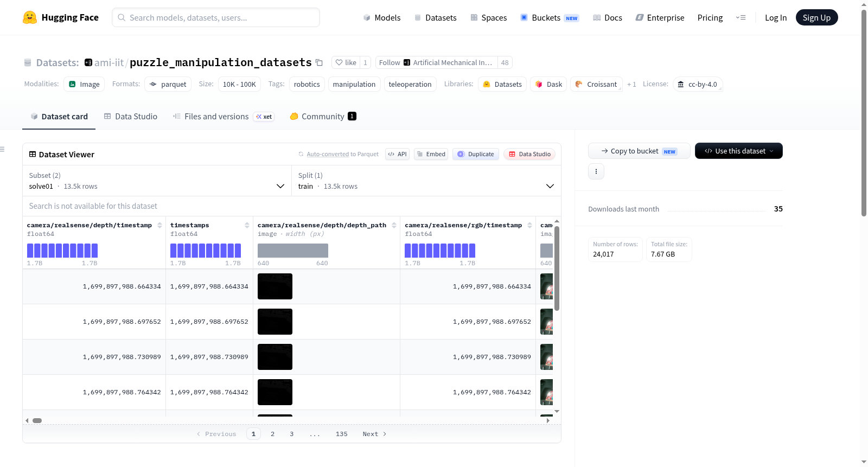Click the Hugging Face logo icon
This screenshot has width=868, height=467.
30,17
